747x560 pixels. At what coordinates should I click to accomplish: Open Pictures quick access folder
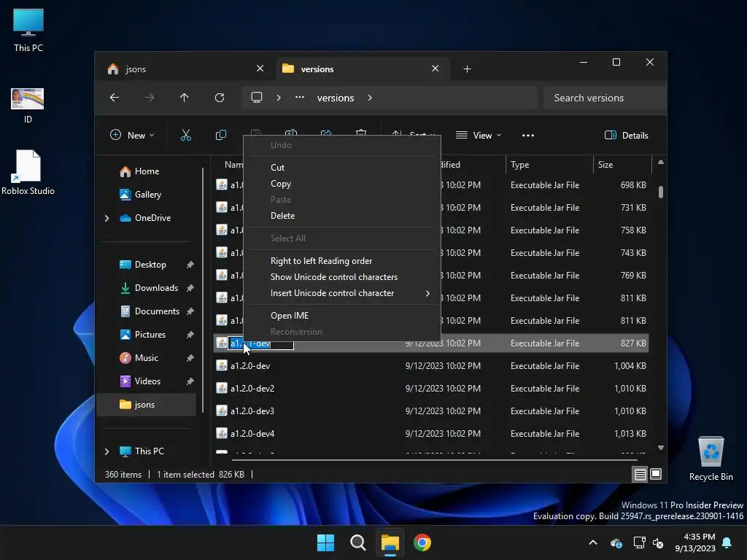[150, 334]
